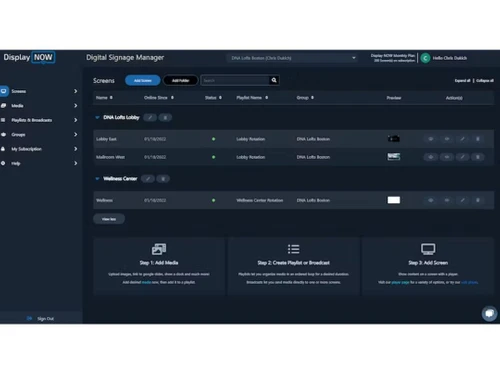Click the trash delete icon for Lobby East

point(478,139)
